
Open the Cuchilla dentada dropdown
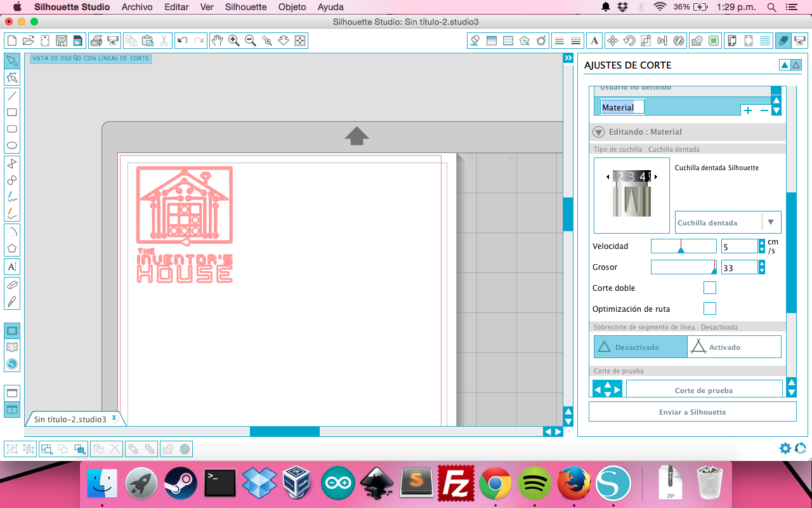coord(728,222)
